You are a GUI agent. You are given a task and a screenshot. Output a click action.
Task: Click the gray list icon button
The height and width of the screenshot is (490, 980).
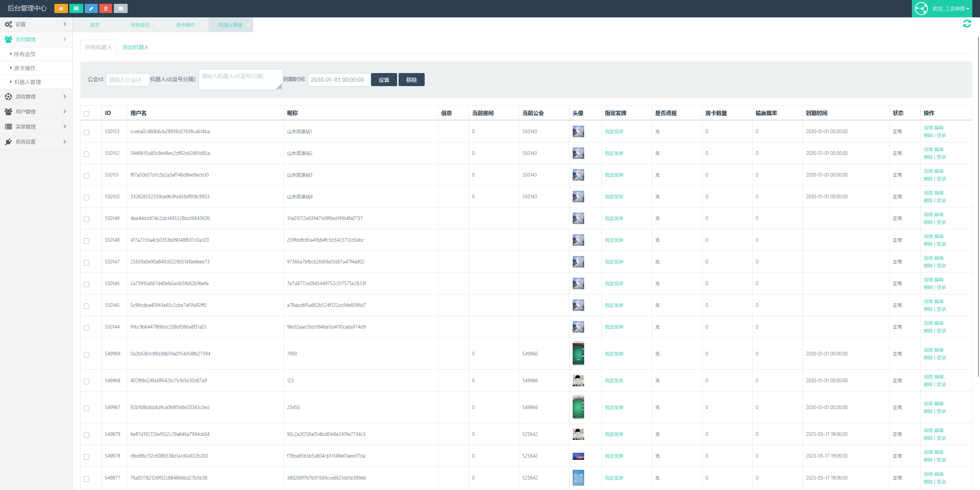click(121, 8)
